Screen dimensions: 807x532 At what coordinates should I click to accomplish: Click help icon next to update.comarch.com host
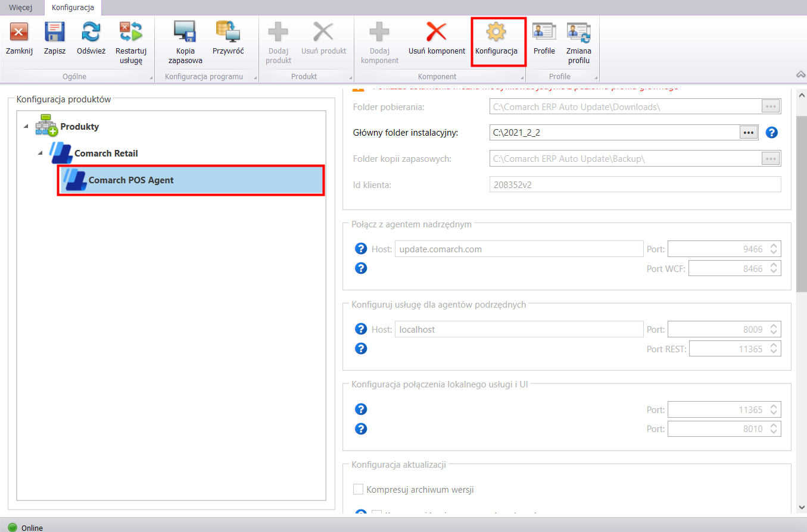(360, 249)
